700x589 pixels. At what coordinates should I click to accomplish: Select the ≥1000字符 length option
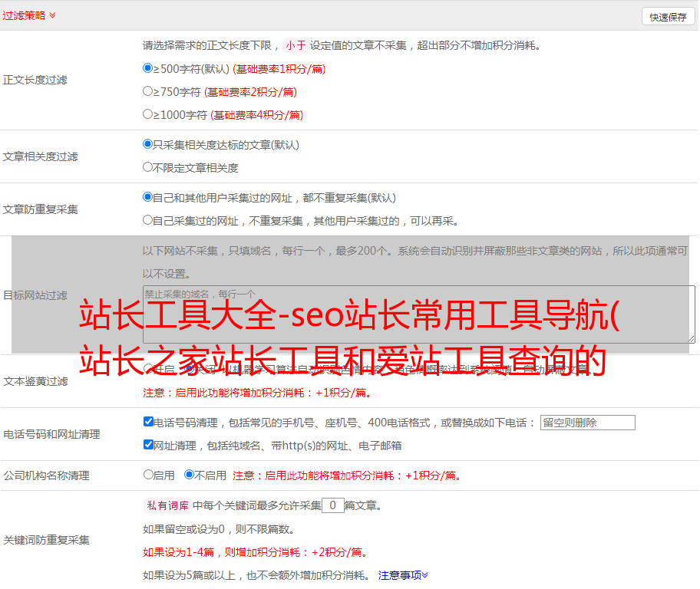coord(147,114)
